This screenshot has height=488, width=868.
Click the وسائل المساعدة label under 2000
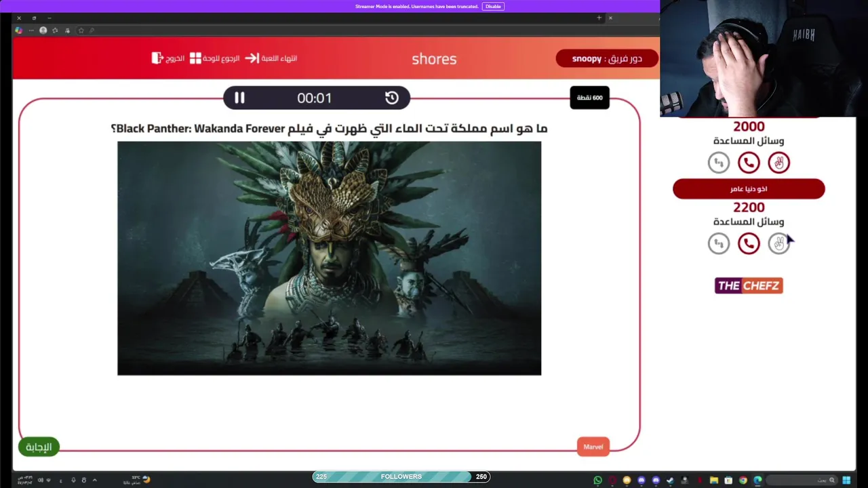click(x=749, y=141)
